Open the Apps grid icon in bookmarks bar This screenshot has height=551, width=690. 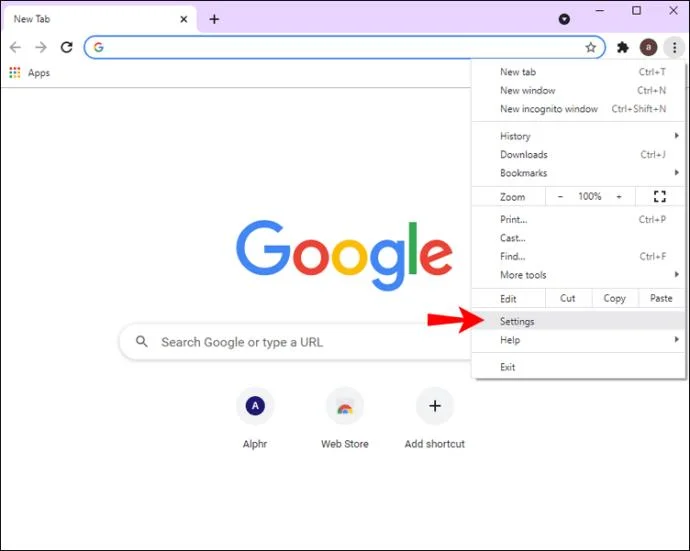(15, 73)
